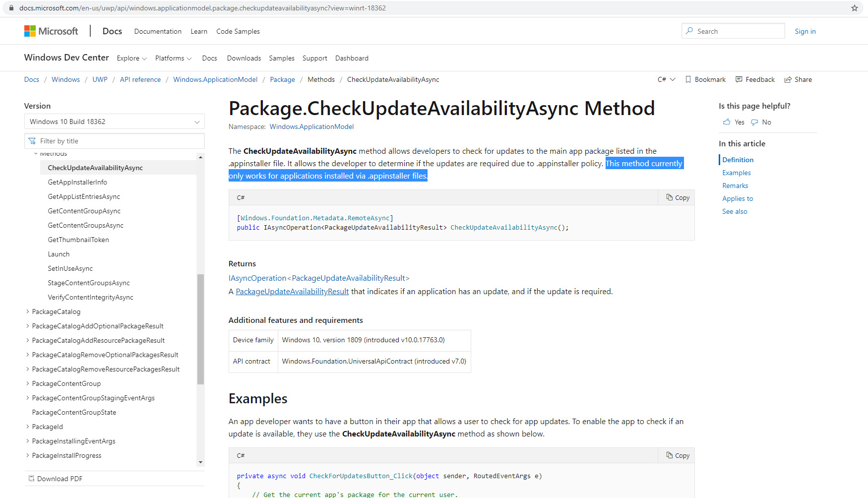Copy the C# definition code
868x498 pixels.
(x=678, y=197)
